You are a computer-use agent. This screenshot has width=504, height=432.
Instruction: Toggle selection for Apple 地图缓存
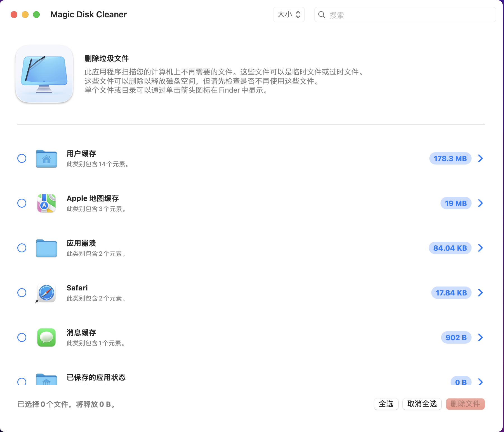click(22, 203)
